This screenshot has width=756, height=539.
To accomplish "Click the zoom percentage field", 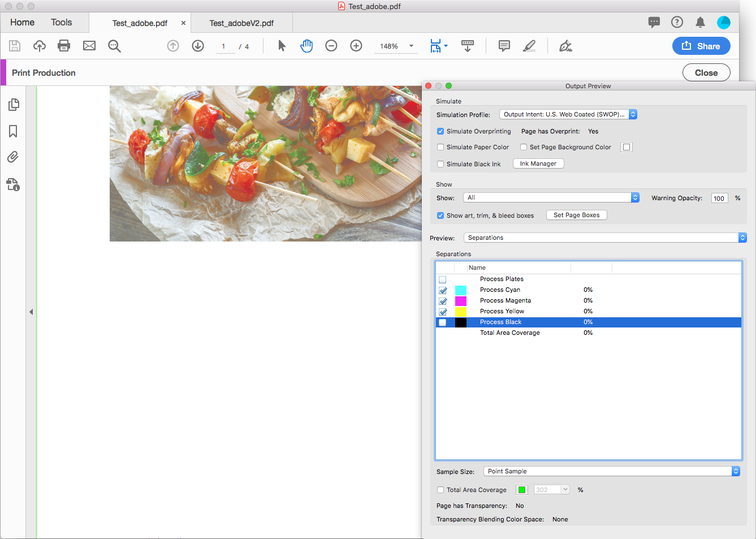I will click(x=389, y=46).
